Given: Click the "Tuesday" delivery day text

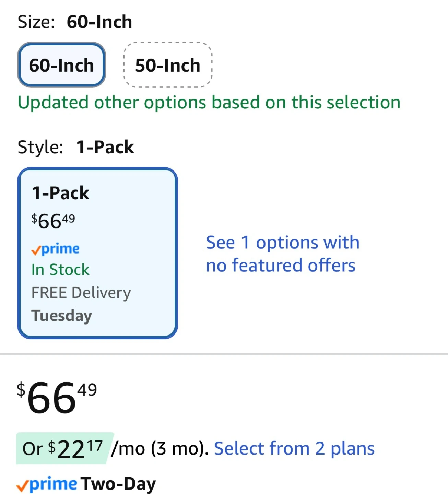Looking at the screenshot, I should click(62, 315).
